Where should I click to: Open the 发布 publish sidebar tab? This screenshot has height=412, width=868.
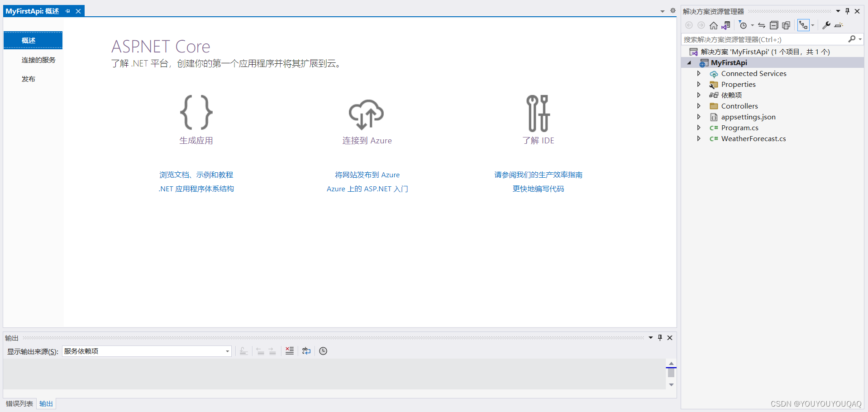point(28,79)
